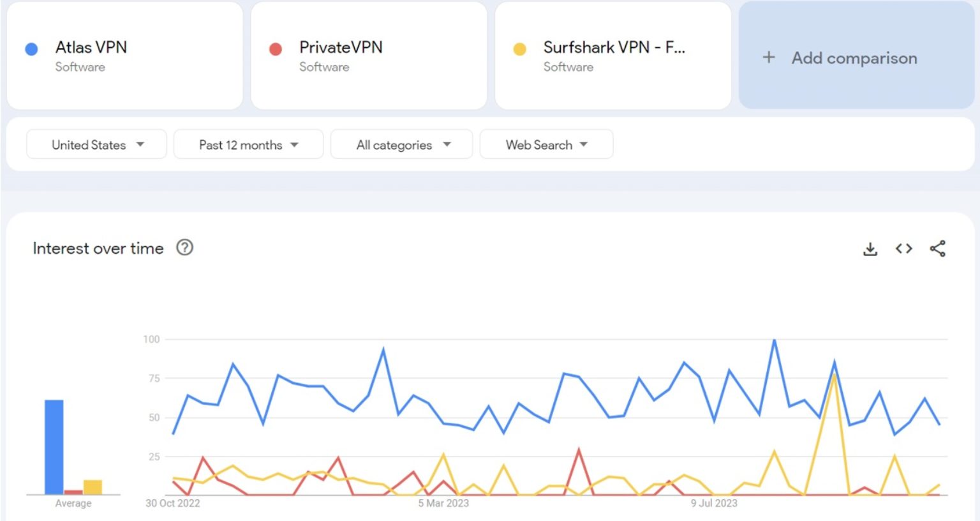Click the plus icon next to Add comparison
The height and width of the screenshot is (521, 980).
[768, 57]
